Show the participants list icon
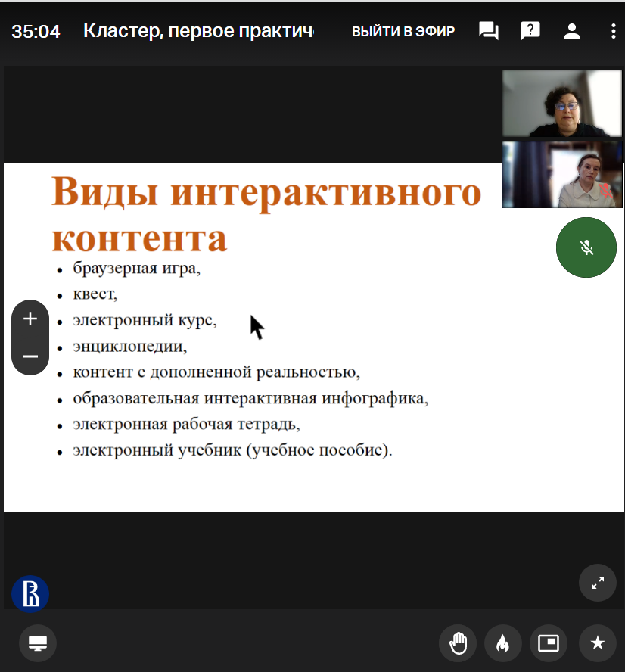 tap(572, 31)
